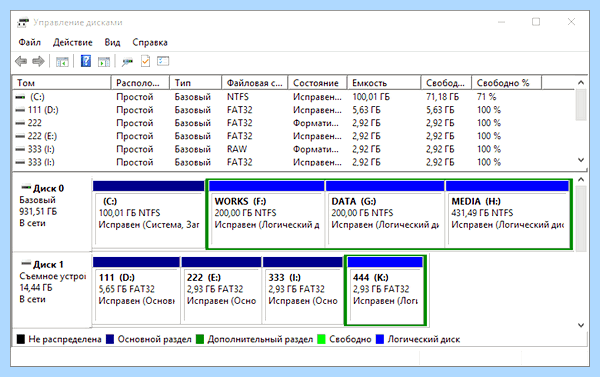The width and height of the screenshot is (600, 377).
Task: Click volume list scrollbar up arrow
Action: pyautogui.click(x=581, y=82)
